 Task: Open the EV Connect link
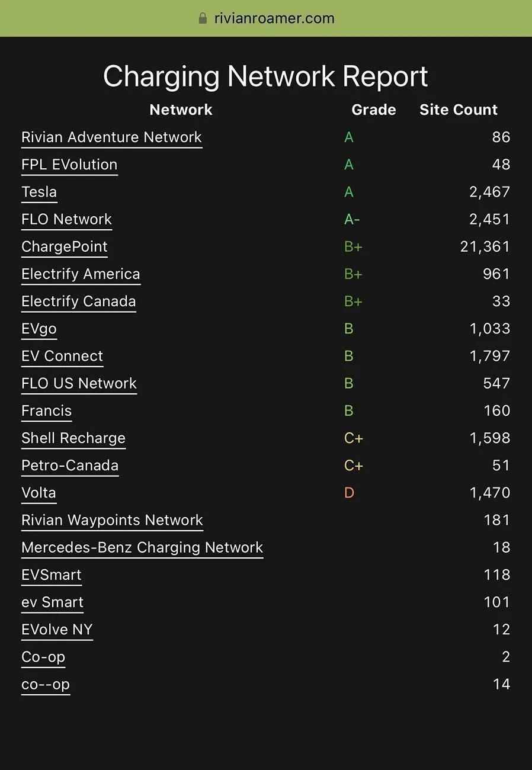(62, 356)
